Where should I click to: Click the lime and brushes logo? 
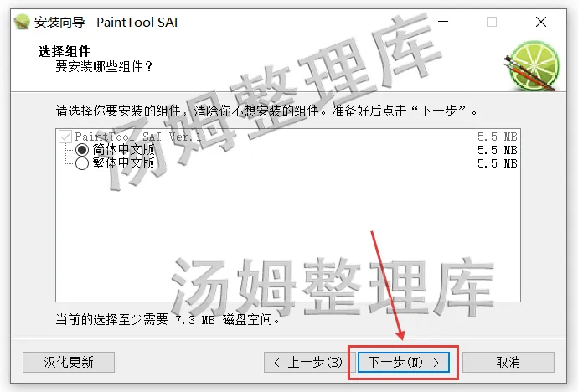click(x=533, y=65)
